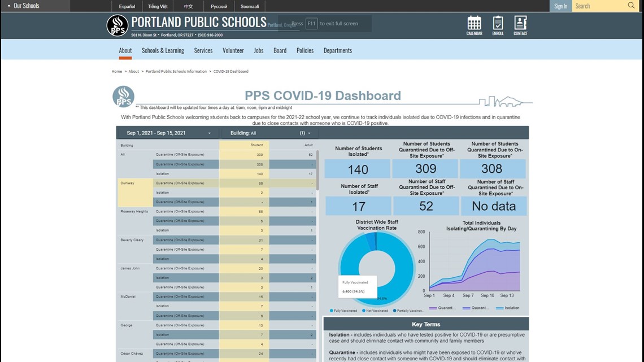Viewport: 644px width, 362px height.
Task: Click the Building column header
Action: 127,145
